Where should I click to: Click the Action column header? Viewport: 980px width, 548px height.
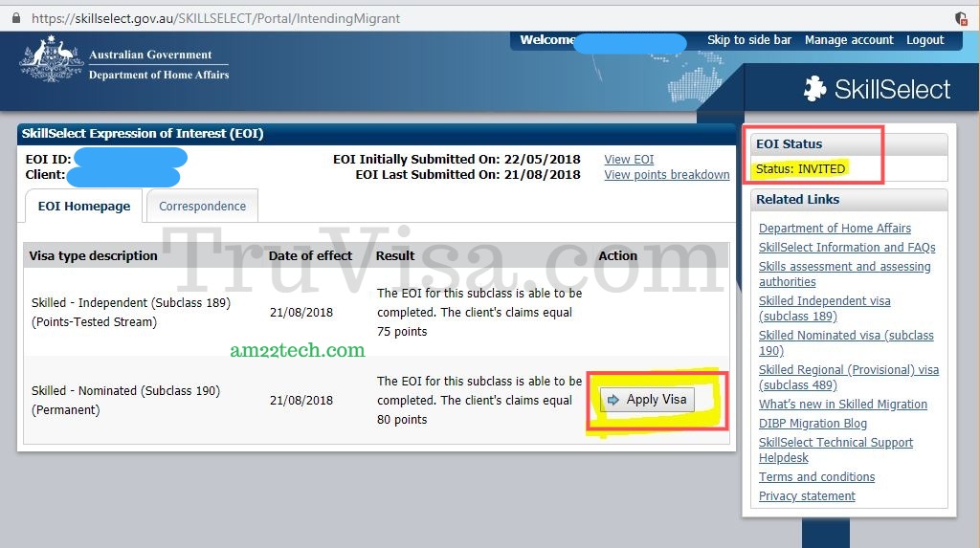[x=617, y=256]
